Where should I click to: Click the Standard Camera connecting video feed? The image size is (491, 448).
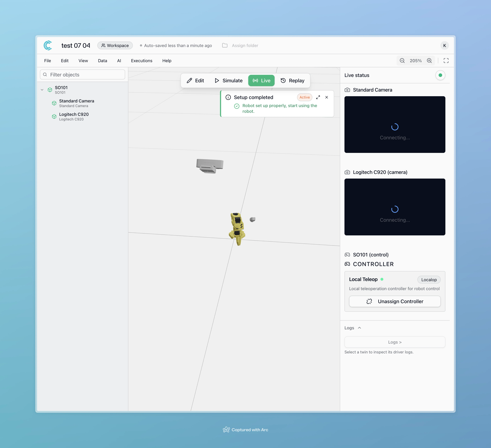coord(395,125)
